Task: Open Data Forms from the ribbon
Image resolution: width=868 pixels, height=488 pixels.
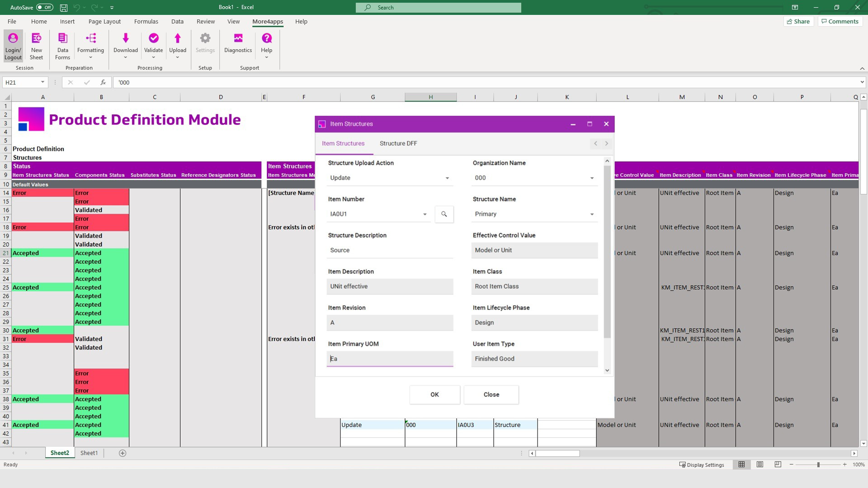Action: click(62, 46)
